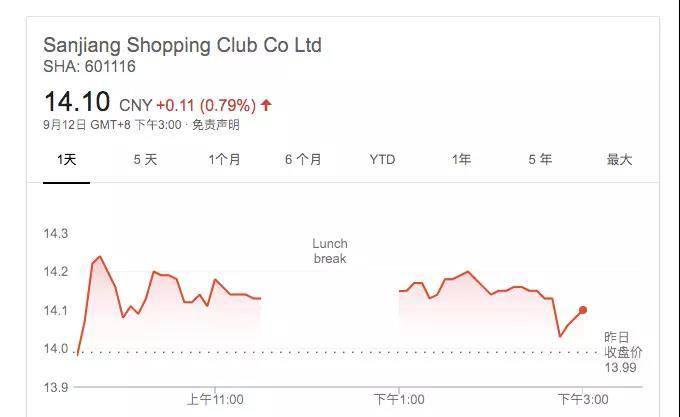Click the 上午11:00 axis label
Image resolution: width=680 pixels, height=417 pixels.
click(x=215, y=399)
